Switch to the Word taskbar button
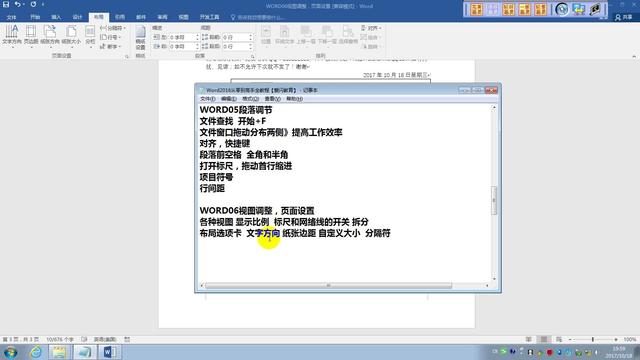640x360 pixels. [109, 352]
